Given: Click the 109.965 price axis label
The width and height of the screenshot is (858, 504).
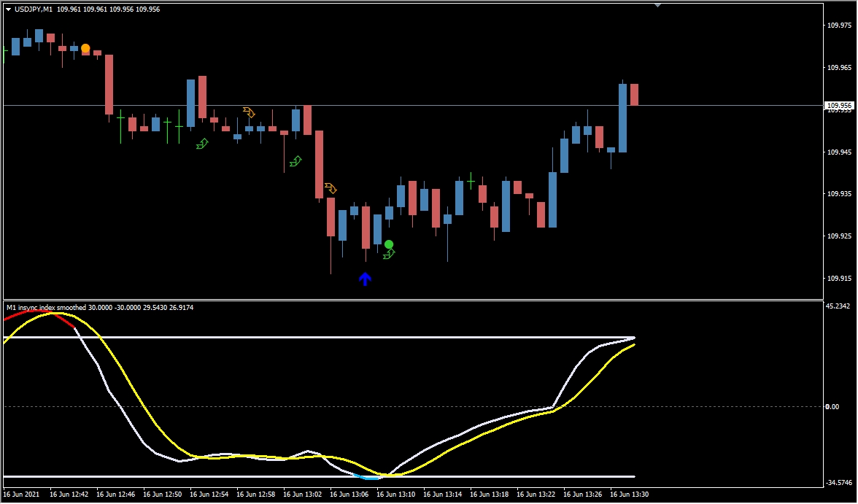Looking at the screenshot, I should (839, 67).
